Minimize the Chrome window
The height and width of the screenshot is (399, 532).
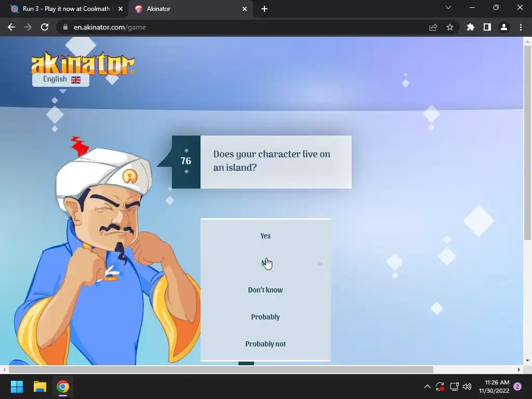click(x=472, y=7)
